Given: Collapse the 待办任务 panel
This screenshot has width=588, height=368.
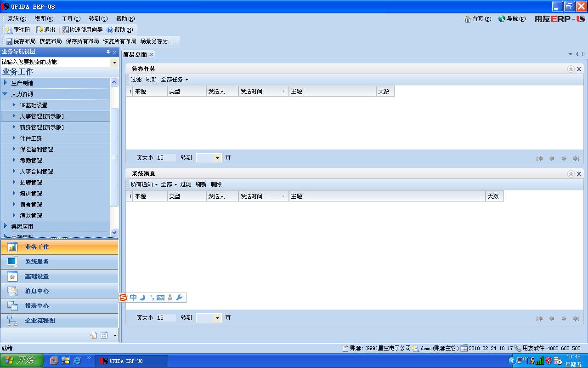Looking at the screenshot, I should (x=571, y=69).
